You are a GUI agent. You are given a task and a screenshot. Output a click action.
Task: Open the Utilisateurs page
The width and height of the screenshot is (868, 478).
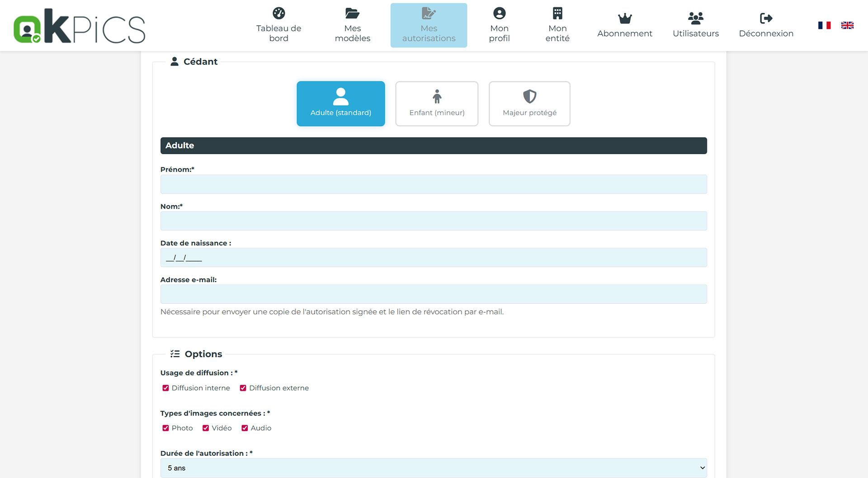pyautogui.click(x=696, y=25)
